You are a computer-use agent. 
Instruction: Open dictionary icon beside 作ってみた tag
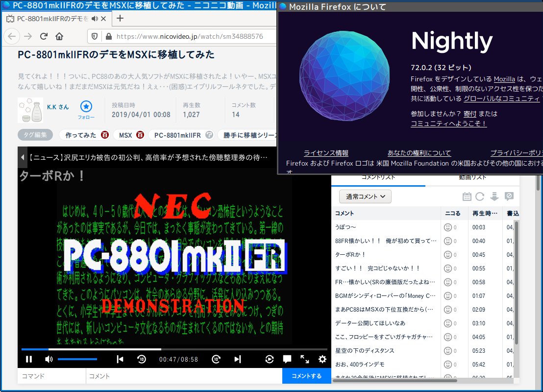point(104,135)
